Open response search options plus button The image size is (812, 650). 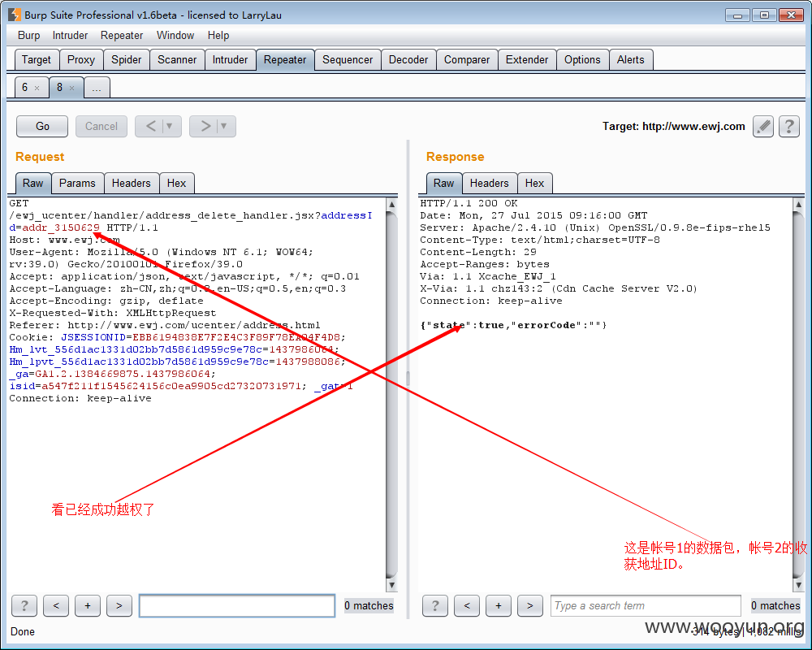click(499, 605)
